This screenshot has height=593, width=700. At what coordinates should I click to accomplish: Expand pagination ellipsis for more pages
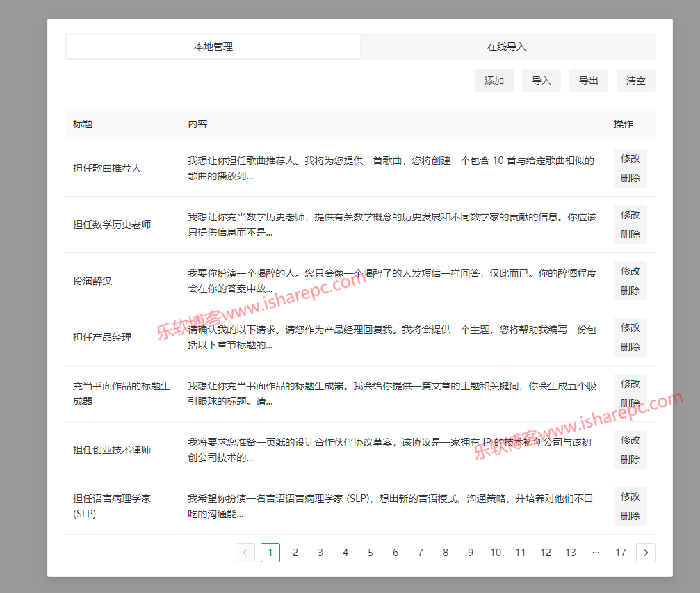click(595, 553)
